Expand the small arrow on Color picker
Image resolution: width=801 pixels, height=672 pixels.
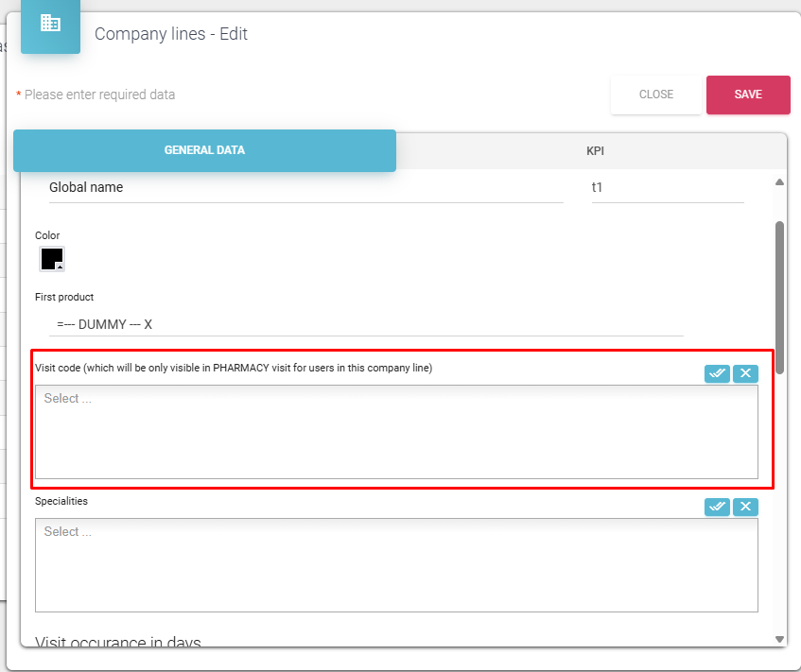tap(60, 267)
